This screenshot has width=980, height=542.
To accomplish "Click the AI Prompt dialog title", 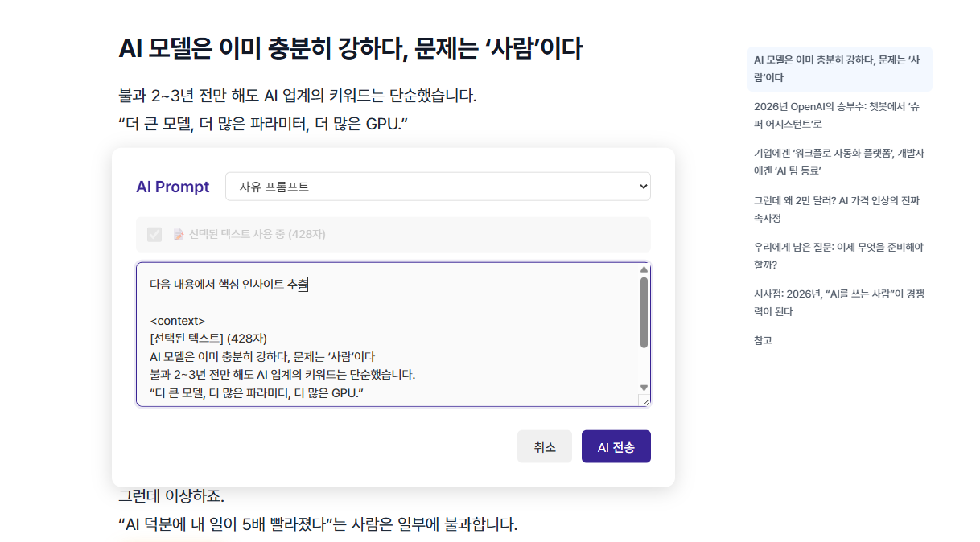I will (x=173, y=187).
